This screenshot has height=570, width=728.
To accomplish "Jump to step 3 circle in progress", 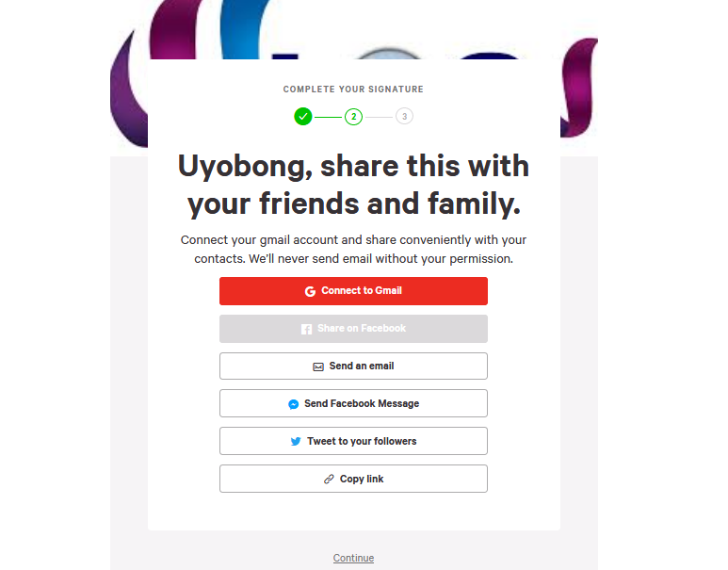I will 404,117.
